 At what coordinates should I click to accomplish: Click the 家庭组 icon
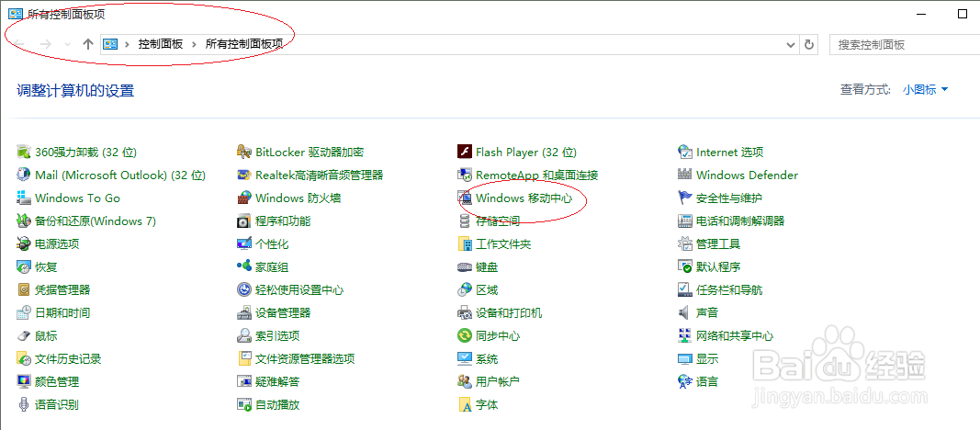tap(244, 266)
